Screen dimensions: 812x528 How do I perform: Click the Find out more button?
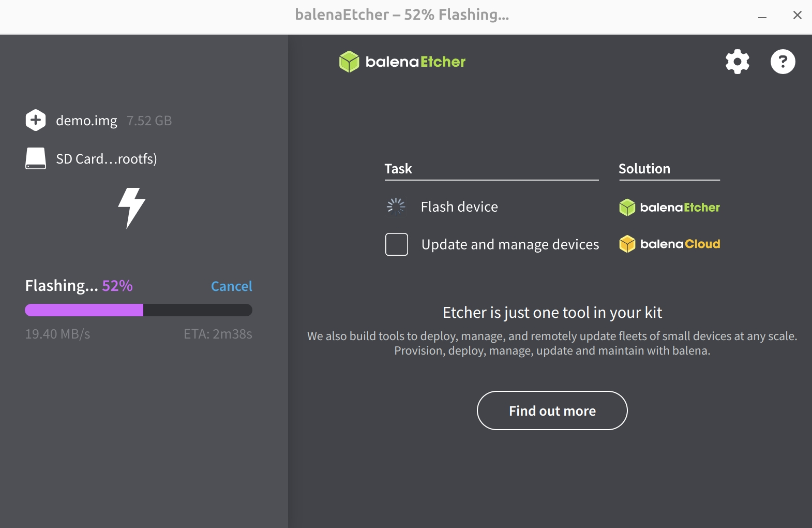pyautogui.click(x=552, y=410)
